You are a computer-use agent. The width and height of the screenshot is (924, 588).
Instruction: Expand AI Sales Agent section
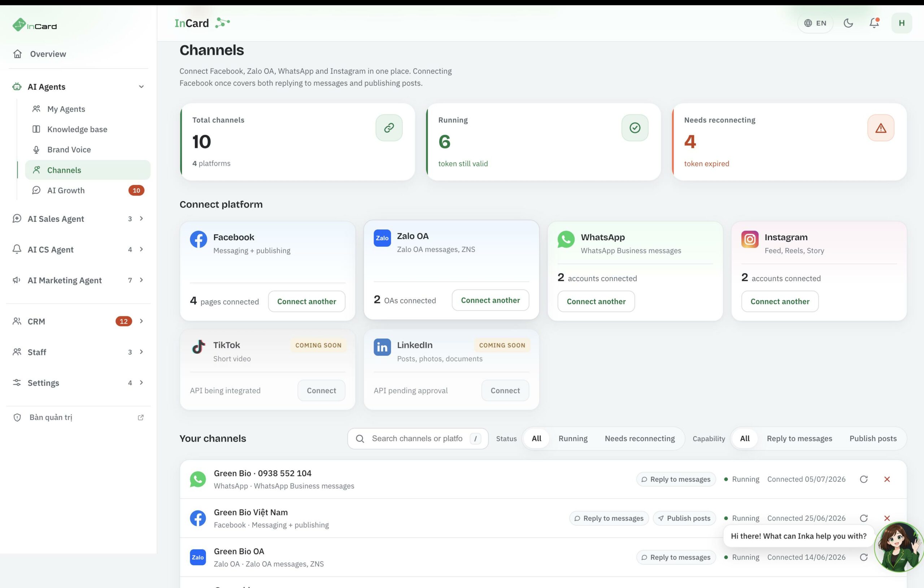[x=79, y=219]
